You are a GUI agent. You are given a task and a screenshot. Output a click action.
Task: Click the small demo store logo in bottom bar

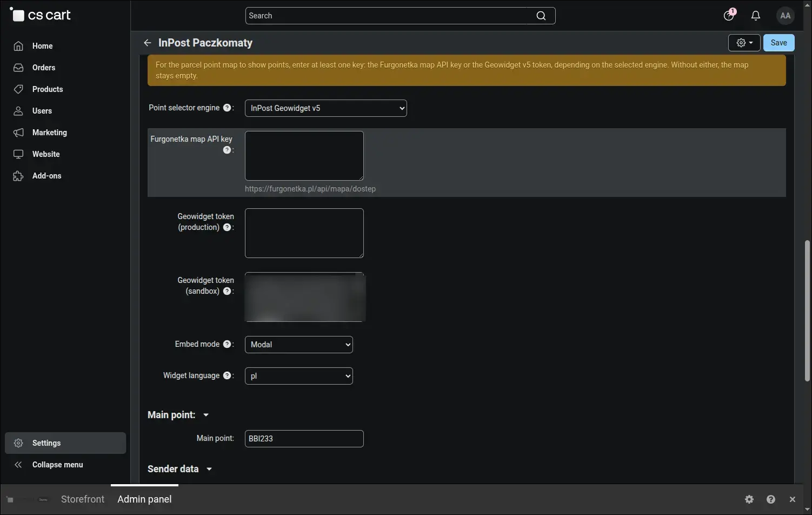(x=27, y=499)
